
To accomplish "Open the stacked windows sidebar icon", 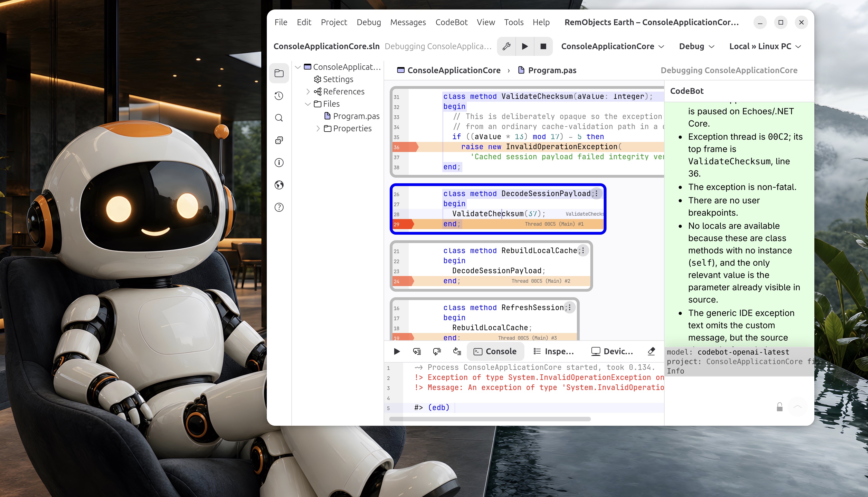I will (279, 140).
